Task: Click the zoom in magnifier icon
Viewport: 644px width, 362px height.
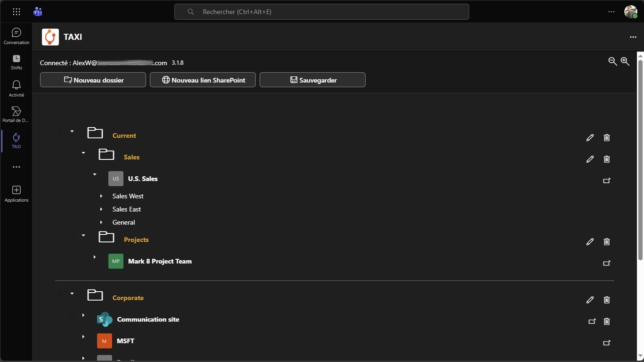Action: coord(625,61)
